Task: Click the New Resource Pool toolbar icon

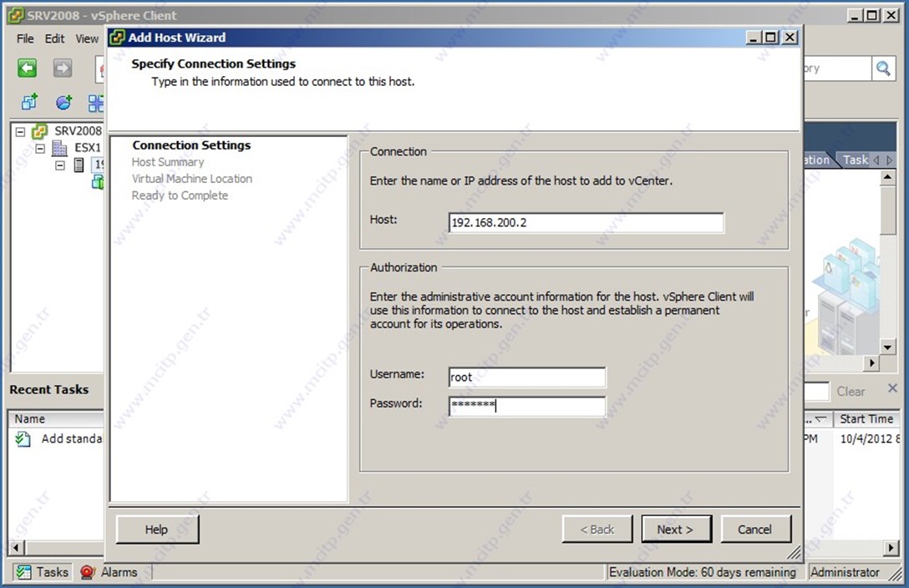Action: [x=63, y=103]
